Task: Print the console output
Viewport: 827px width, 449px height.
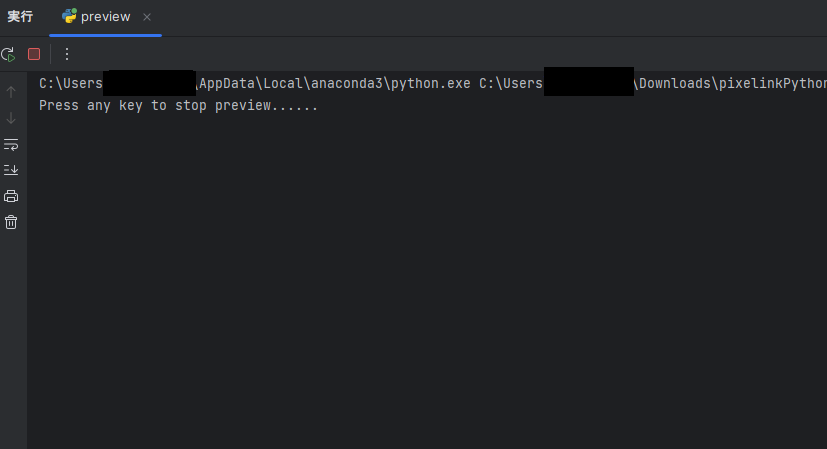Action: pos(11,196)
